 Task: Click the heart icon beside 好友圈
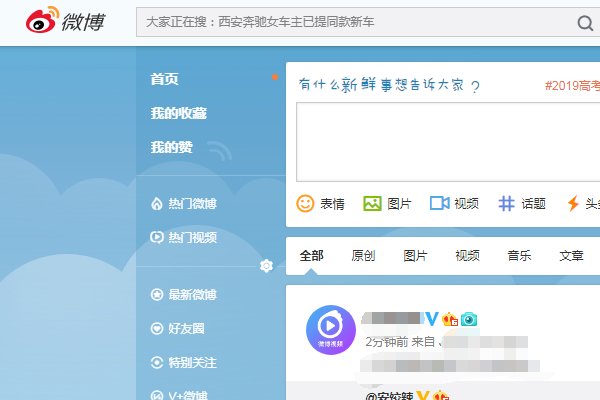(157, 328)
